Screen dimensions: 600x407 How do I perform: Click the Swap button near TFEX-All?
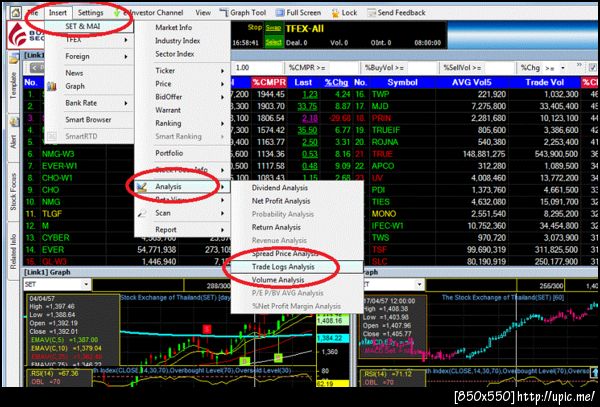pyautogui.click(x=273, y=28)
